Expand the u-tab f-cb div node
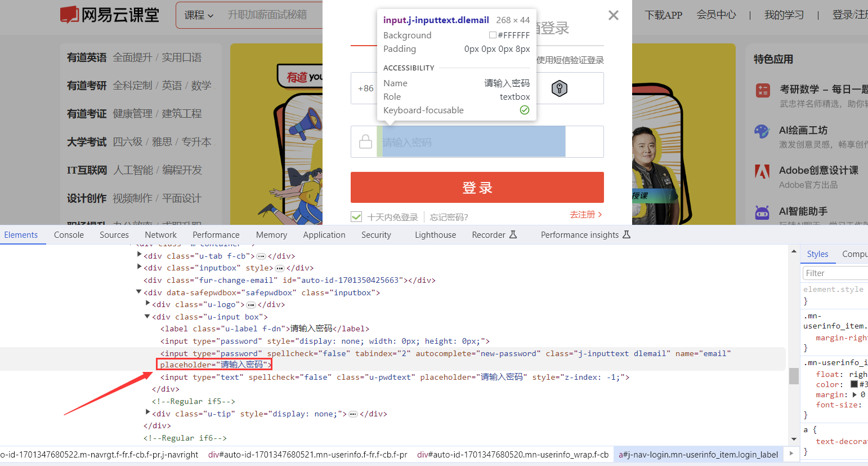The width and height of the screenshot is (868, 466). pyautogui.click(x=139, y=255)
